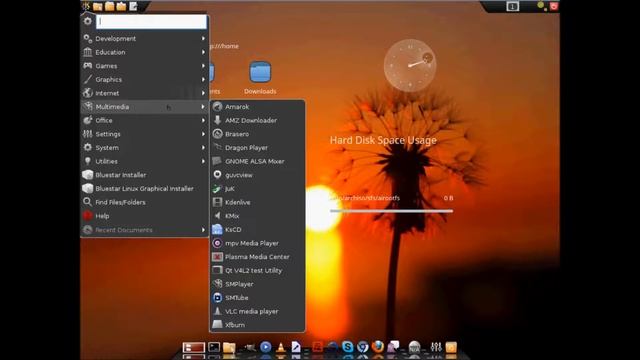Open Kdenlive video editor

point(257,202)
